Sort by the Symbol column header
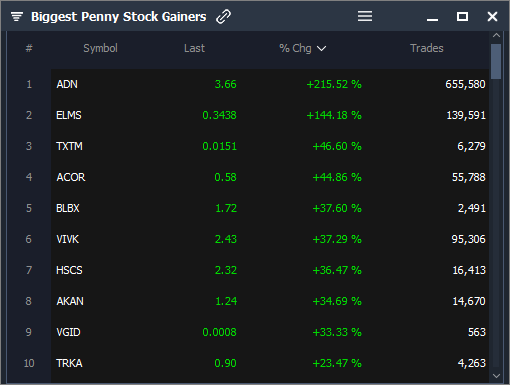Image resolution: width=510 pixels, height=385 pixels. [100, 48]
